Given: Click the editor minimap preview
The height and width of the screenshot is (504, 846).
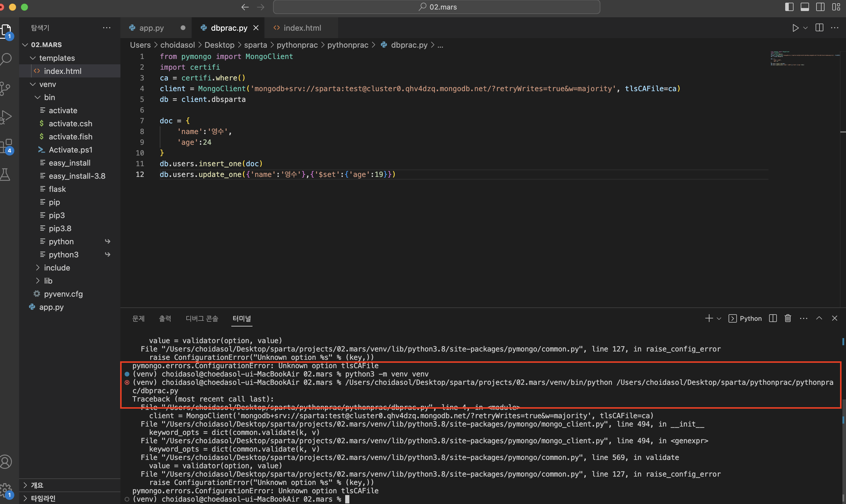Looking at the screenshot, I should click(x=804, y=58).
